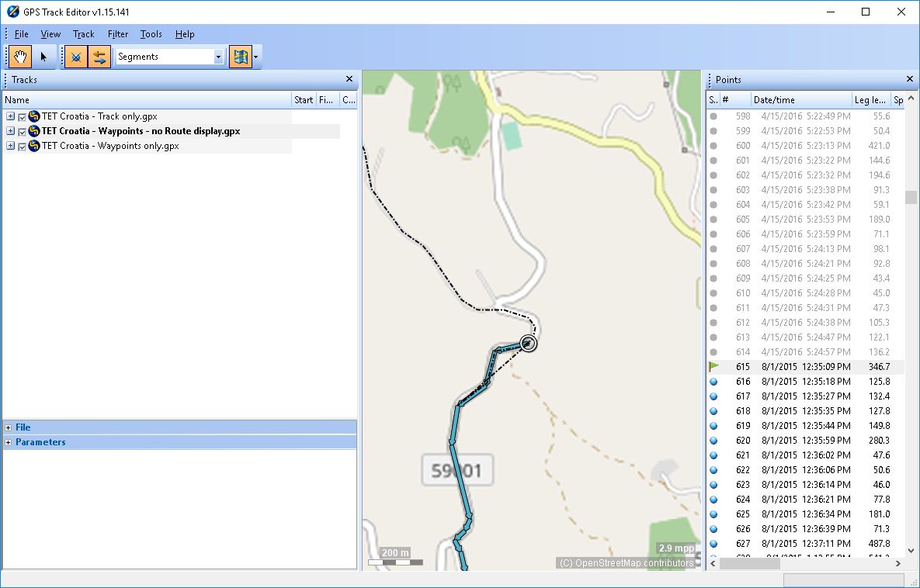Viewport: 920px width, 588px height.
Task: Toggle the direction arrows toolbar icon
Action: (99, 57)
